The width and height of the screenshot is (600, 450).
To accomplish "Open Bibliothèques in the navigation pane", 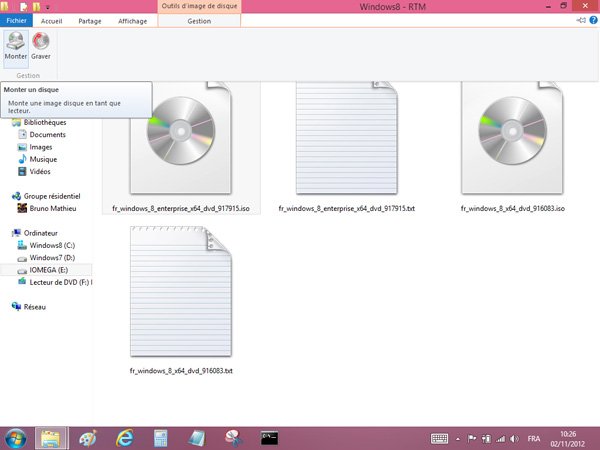I will (45, 122).
